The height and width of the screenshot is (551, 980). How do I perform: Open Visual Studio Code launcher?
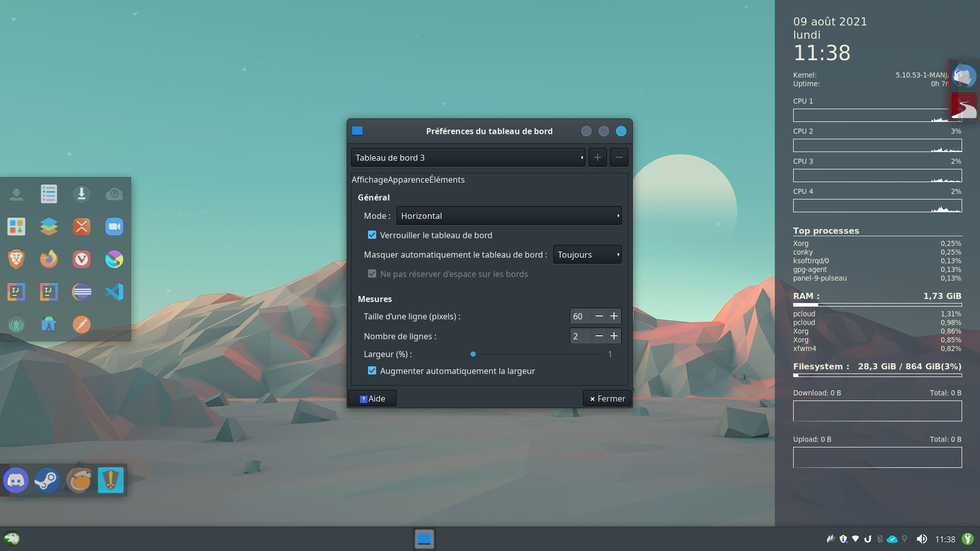[114, 292]
